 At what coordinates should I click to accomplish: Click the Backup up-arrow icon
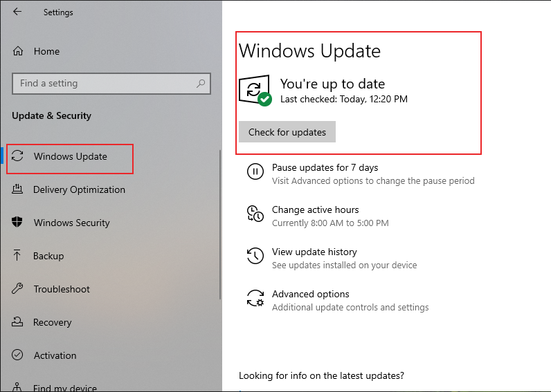(17, 255)
